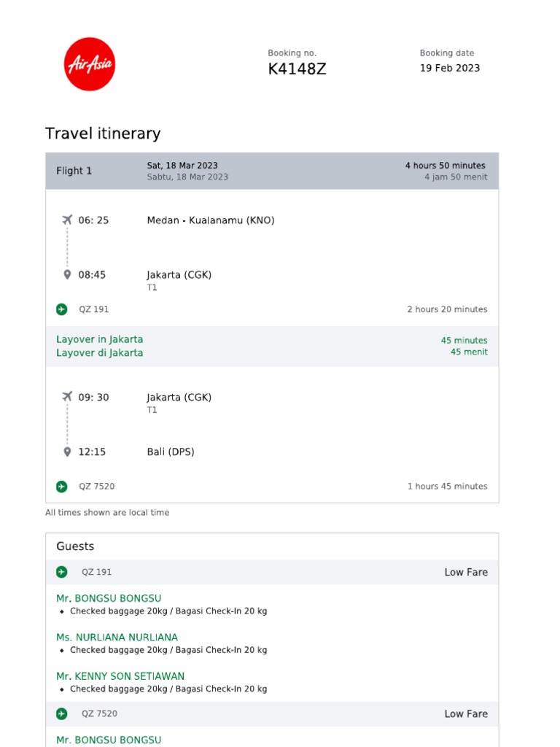Click the AirAsia red logo
The image size is (560, 747).
pyautogui.click(x=89, y=64)
